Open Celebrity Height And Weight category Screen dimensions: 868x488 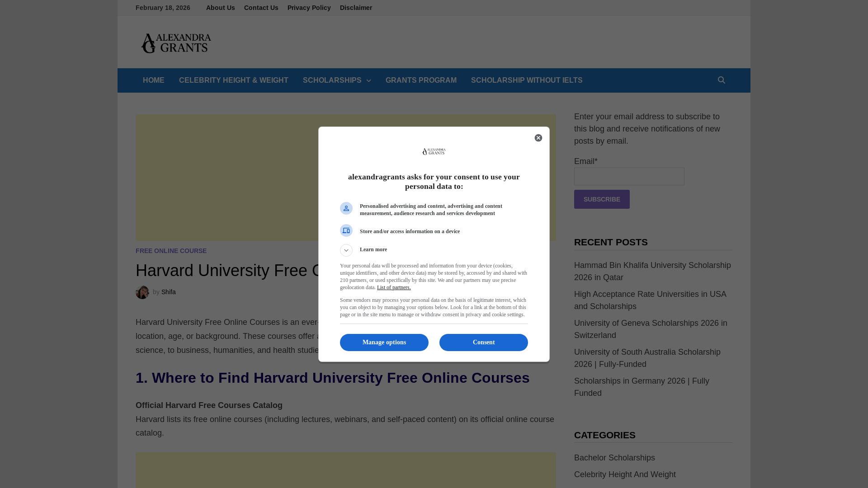click(x=625, y=474)
